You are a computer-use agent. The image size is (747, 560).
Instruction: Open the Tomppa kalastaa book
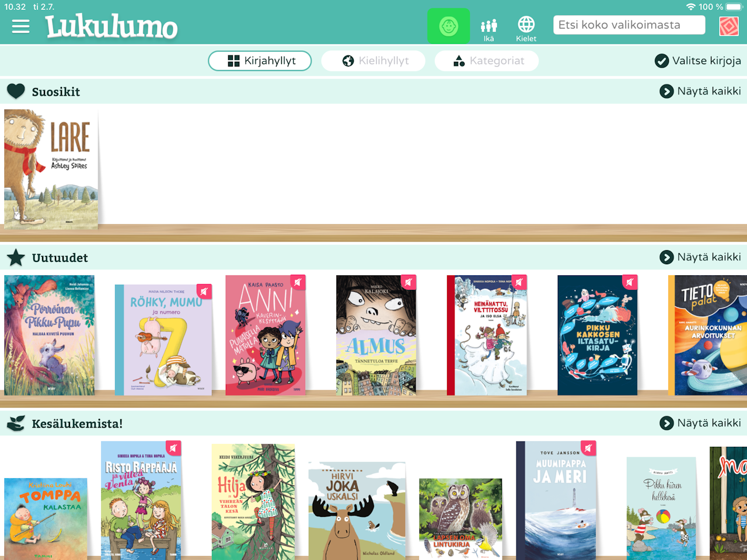[46, 519]
